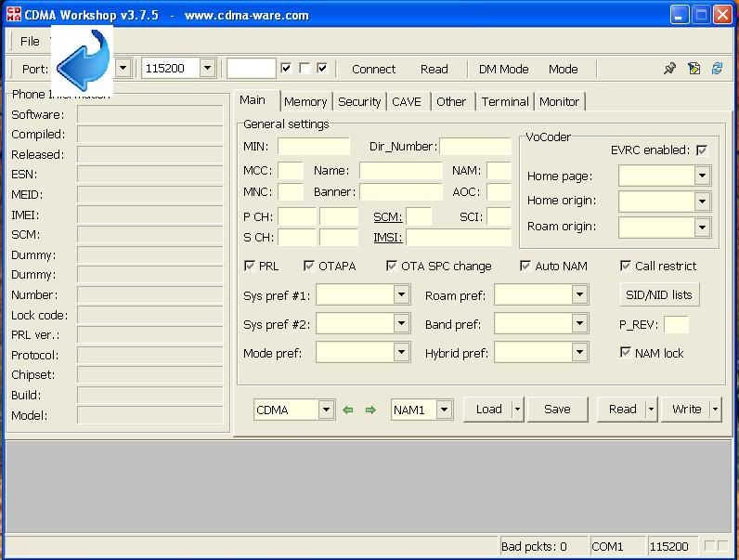Uncheck the PRL checkbox
Viewport: 739px width, 560px height.
250,266
